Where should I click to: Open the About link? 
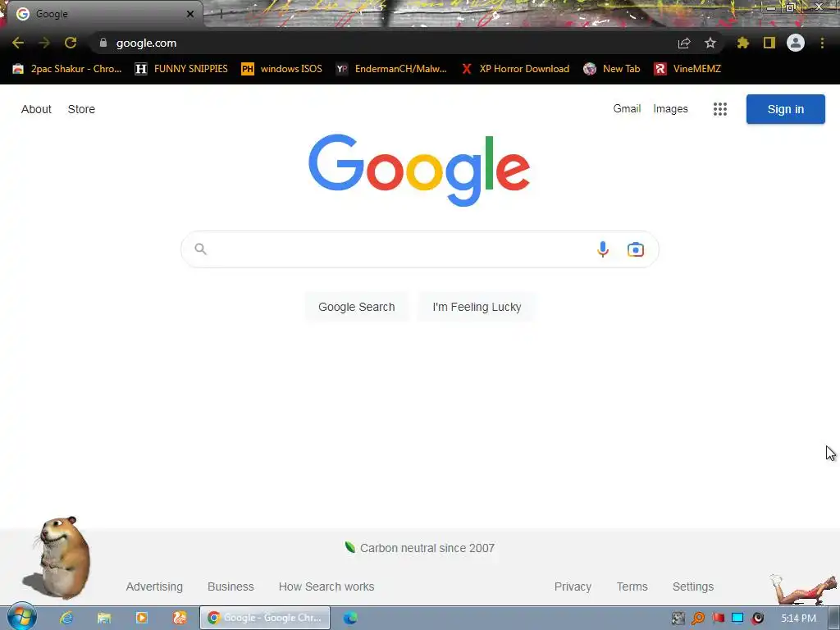click(36, 109)
